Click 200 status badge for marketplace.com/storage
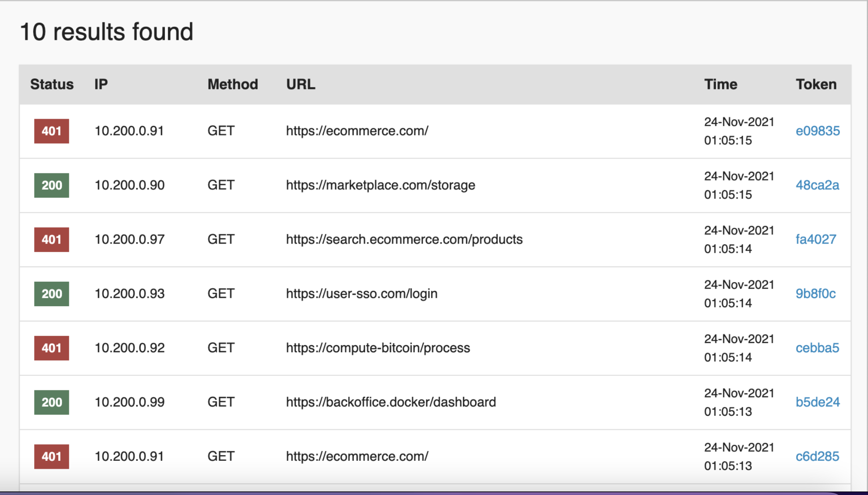 [x=52, y=185]
